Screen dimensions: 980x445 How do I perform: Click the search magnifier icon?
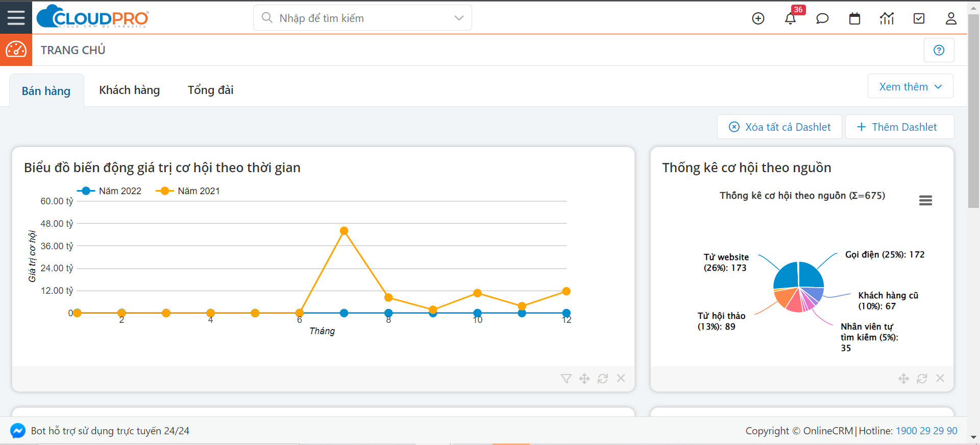click(x=266, y=18)
